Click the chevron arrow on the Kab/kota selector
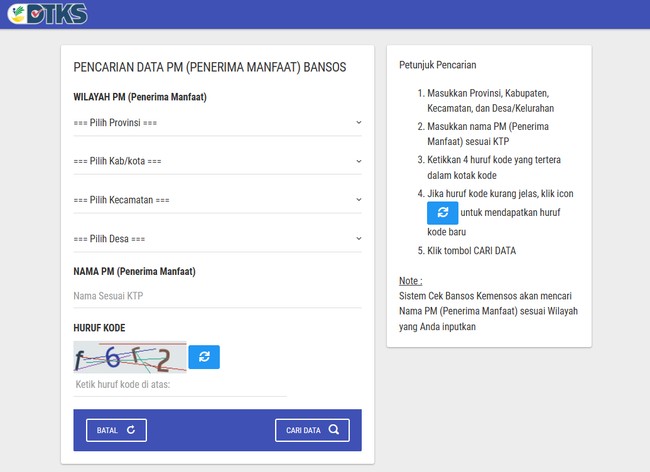The width and height of the screenshot is (650, 472). pyautogui.click(x=358, y=161)
